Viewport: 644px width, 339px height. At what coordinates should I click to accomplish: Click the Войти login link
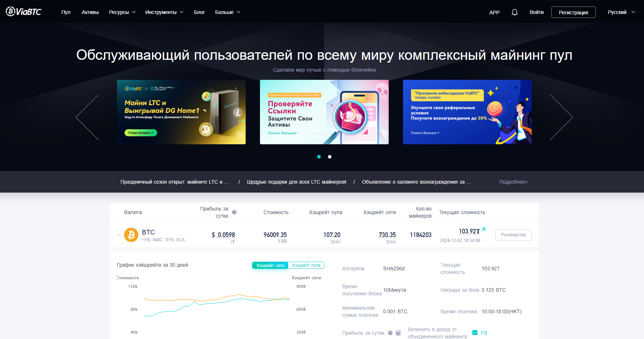[536, 12]
